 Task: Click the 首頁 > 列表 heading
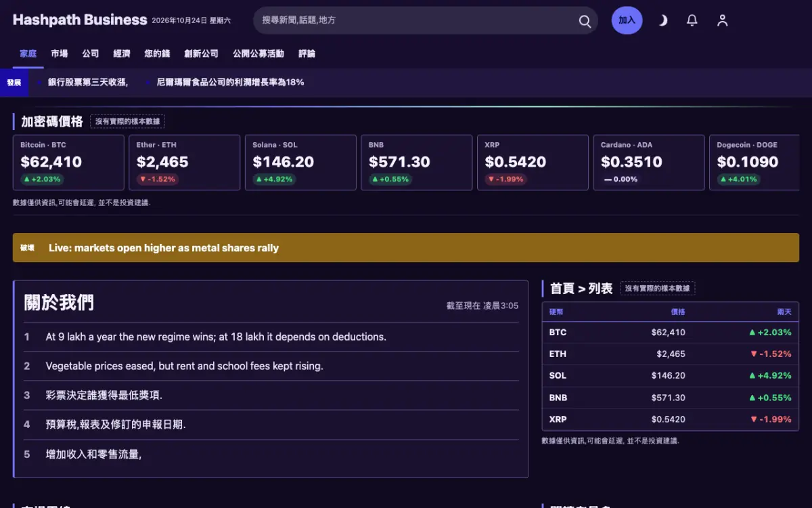pos(581,289)
